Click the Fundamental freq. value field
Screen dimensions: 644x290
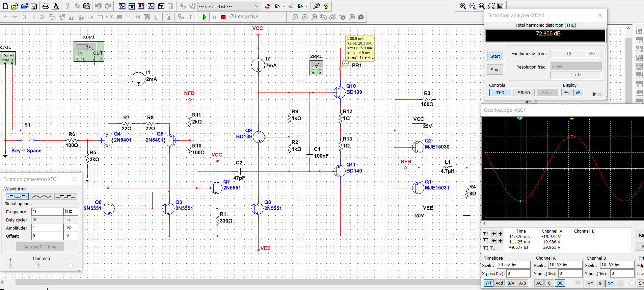click(569, 54)
